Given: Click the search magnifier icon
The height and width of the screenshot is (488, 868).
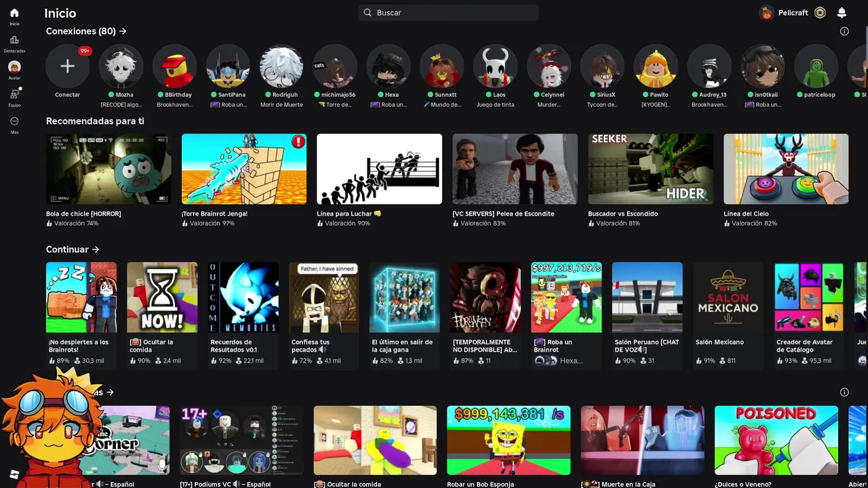Looking at the screenshot, I should tap(368, 12).
